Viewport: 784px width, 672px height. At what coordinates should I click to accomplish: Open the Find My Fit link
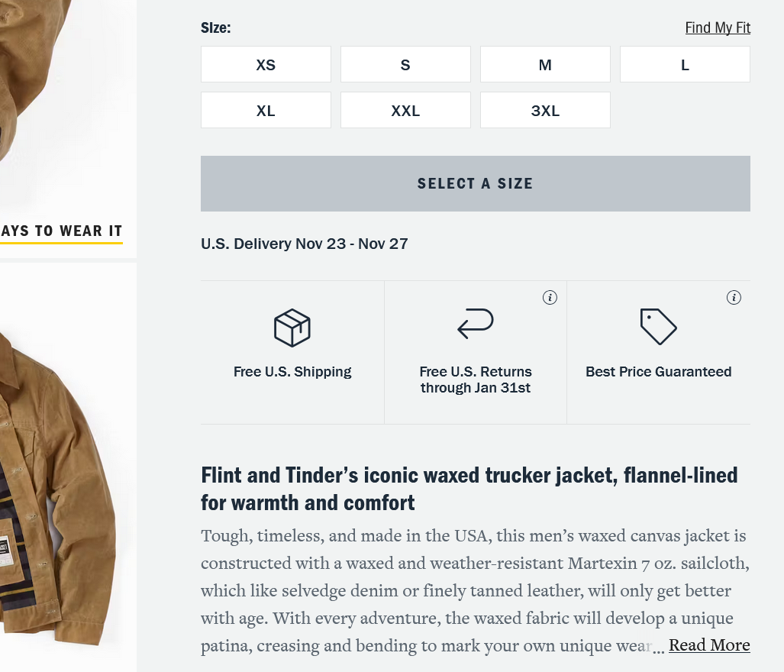coord(718,28)
